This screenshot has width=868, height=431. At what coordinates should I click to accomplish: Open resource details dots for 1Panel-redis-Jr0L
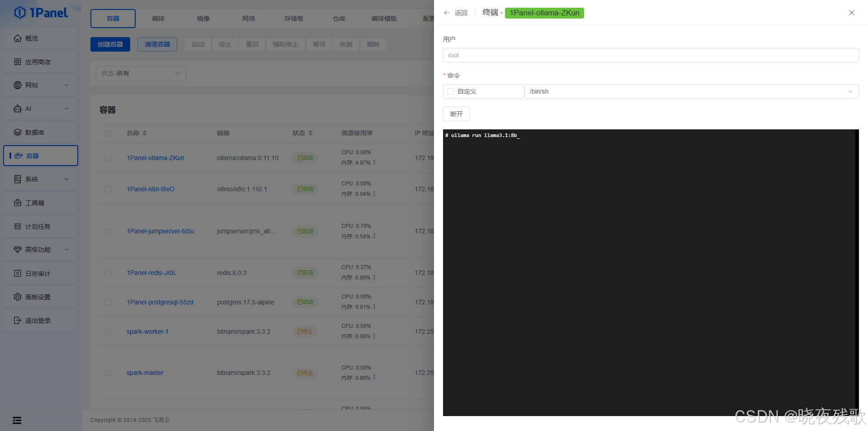[x=374, y=277]
